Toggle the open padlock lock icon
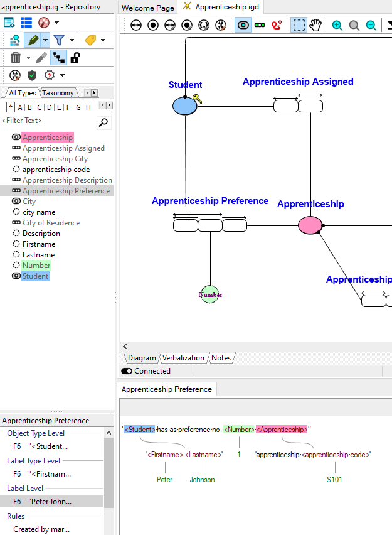Screen dimensions: 392x535 tap(75, 58)
